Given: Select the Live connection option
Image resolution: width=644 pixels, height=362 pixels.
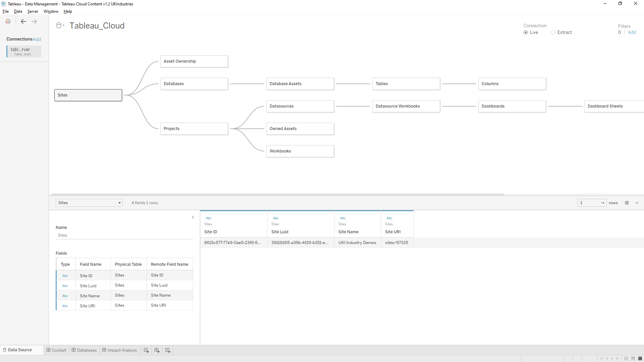Looking at the screenshot, I should (526, 32).
